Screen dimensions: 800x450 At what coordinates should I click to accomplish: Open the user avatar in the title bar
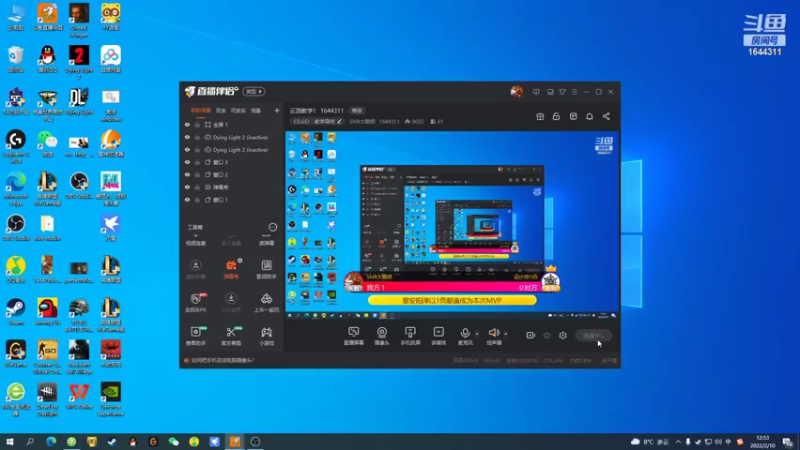516,92
